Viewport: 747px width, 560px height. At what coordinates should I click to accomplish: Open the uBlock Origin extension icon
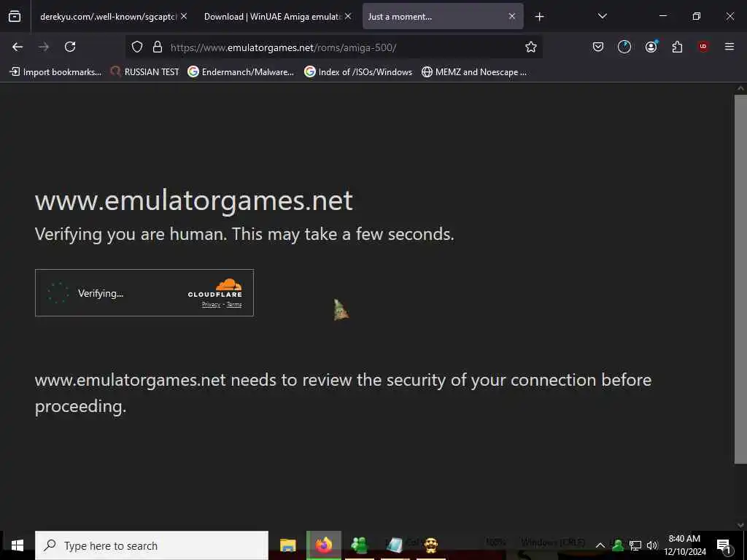point(703,47)
